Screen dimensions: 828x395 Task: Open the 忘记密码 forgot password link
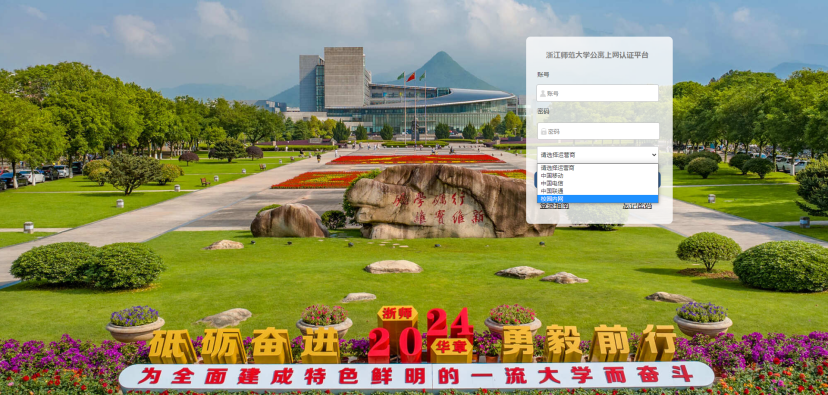(x=637, y=206)
